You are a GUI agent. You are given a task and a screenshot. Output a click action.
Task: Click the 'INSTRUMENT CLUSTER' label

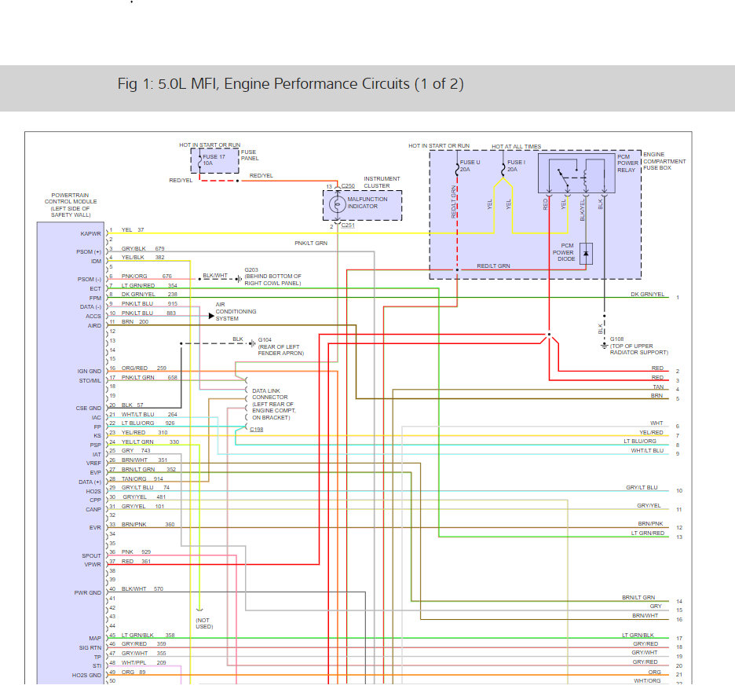click(382, 182)
